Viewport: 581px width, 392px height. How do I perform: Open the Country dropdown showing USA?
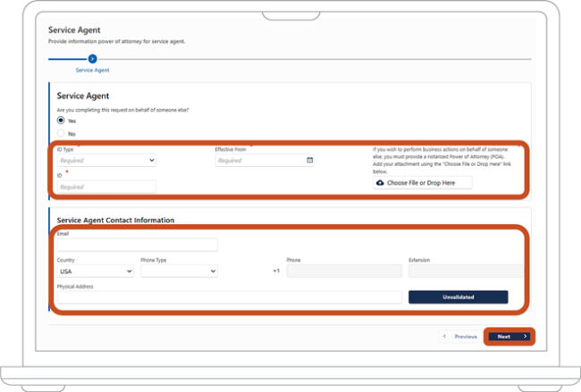[x=96, y=271]
